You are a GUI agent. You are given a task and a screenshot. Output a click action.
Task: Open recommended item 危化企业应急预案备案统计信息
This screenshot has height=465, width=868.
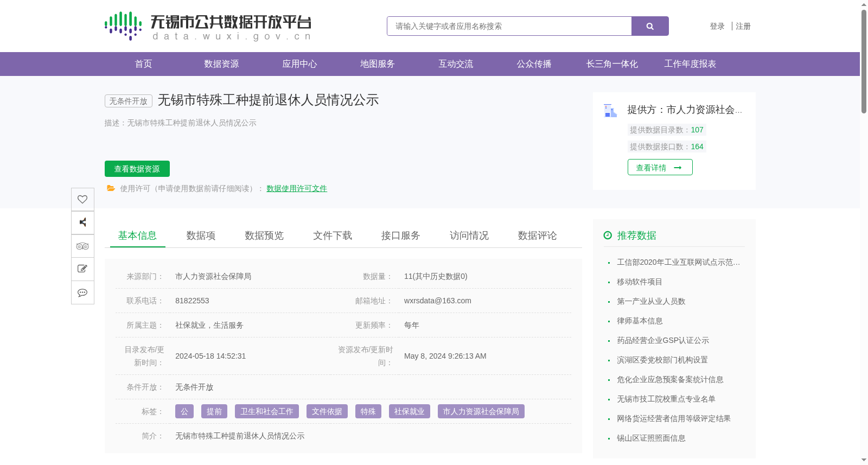click(670, 379)
